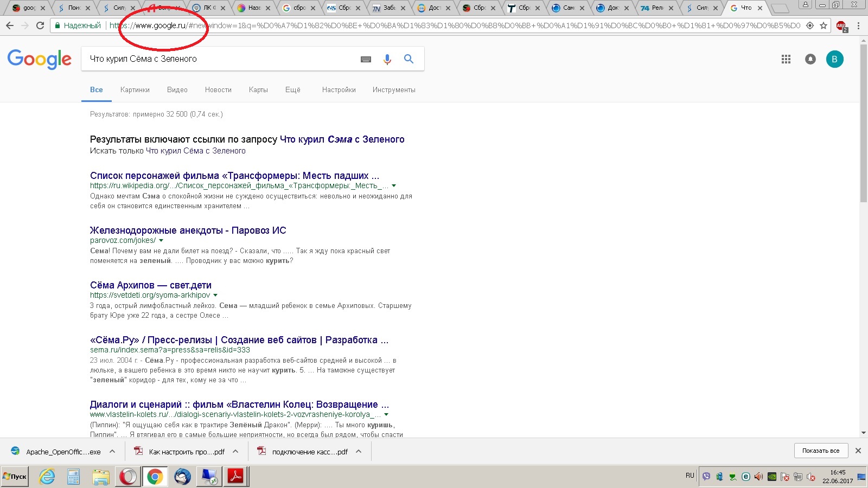Image resolution: width=868 pixels, height=488 pixels.
Task: Open dropdown arrow beside svetdeti.org result URL
Action: (x=215, y=296)
